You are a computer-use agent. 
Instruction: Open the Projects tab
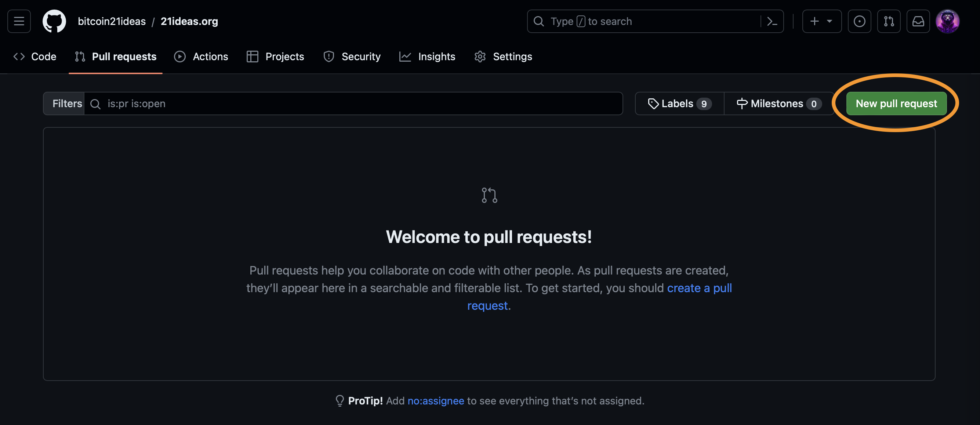pos(275,57)
